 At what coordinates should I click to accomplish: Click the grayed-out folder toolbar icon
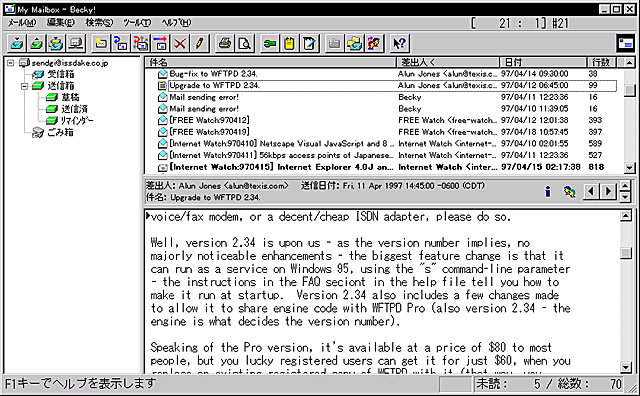point(334,43)
